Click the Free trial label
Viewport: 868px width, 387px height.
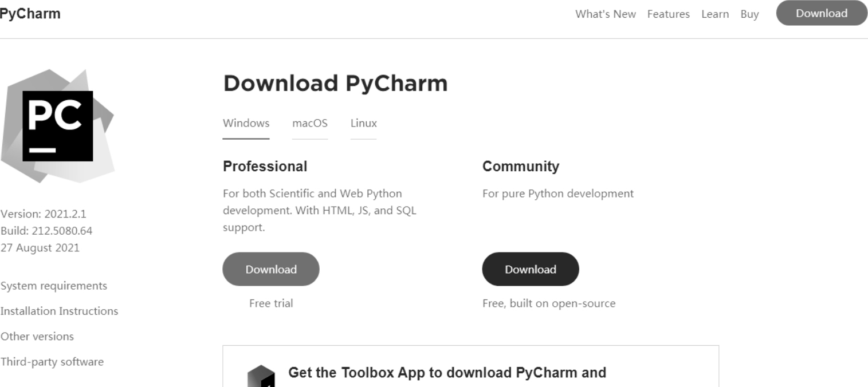tap(270, 303)
